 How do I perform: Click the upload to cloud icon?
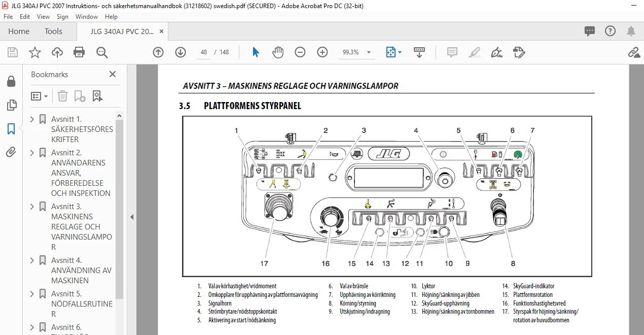[57, 52]
